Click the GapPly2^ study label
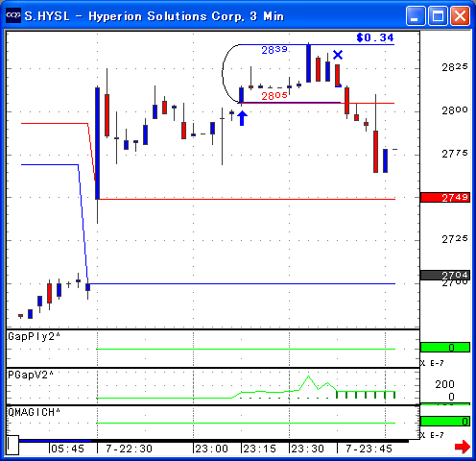Screen dimensions: 476x461 pyautogui.click(x=34, y=336)
